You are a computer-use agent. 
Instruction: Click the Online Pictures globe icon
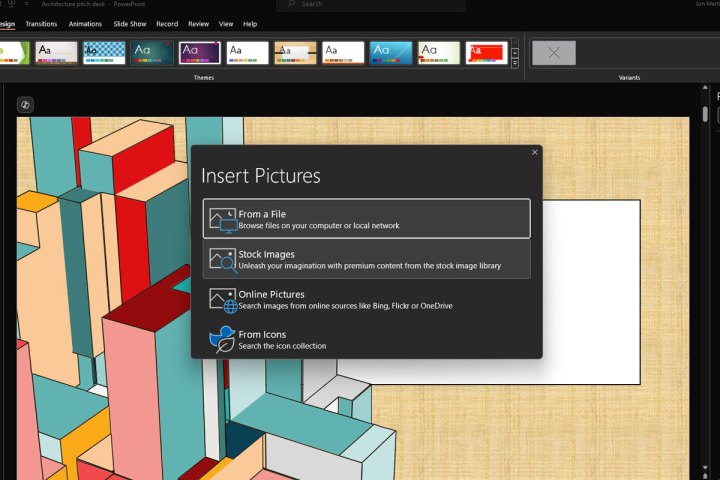pyautogui.click(x=222, y=299)
